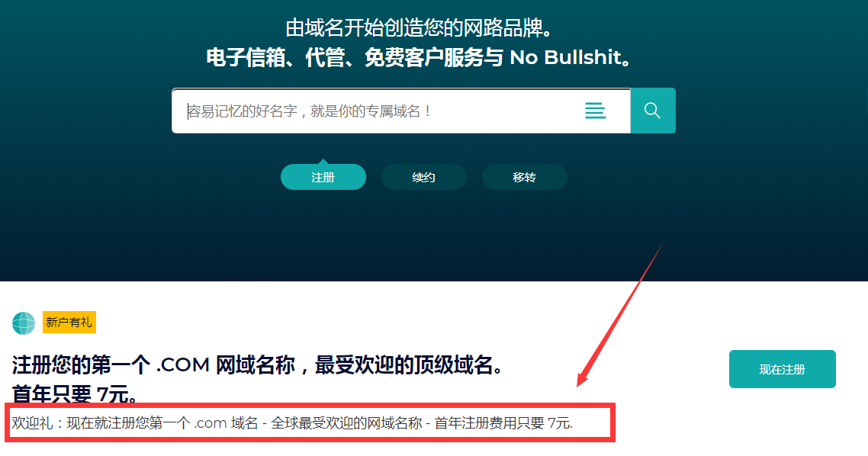Viewport: 868px width, 456px height.
Task: Click 全球最受欢迎的网域名称 phrase in description
Action: (x=346, y=423)
